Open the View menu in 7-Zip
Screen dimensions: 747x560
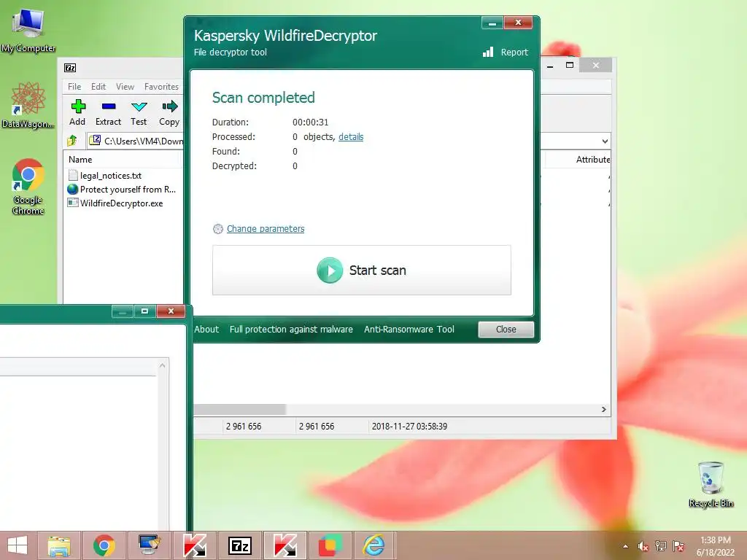pos(125,87)
